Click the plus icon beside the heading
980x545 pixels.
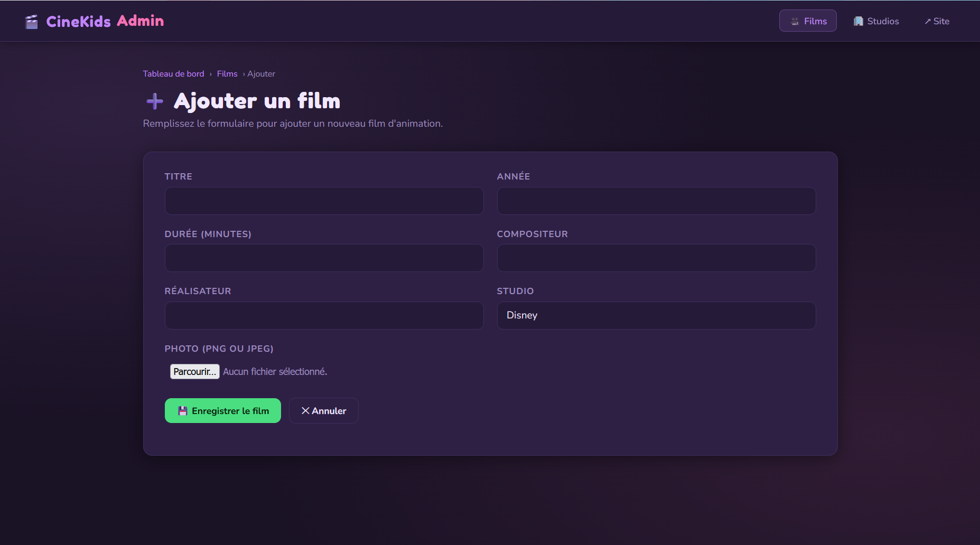coord(155,101)
